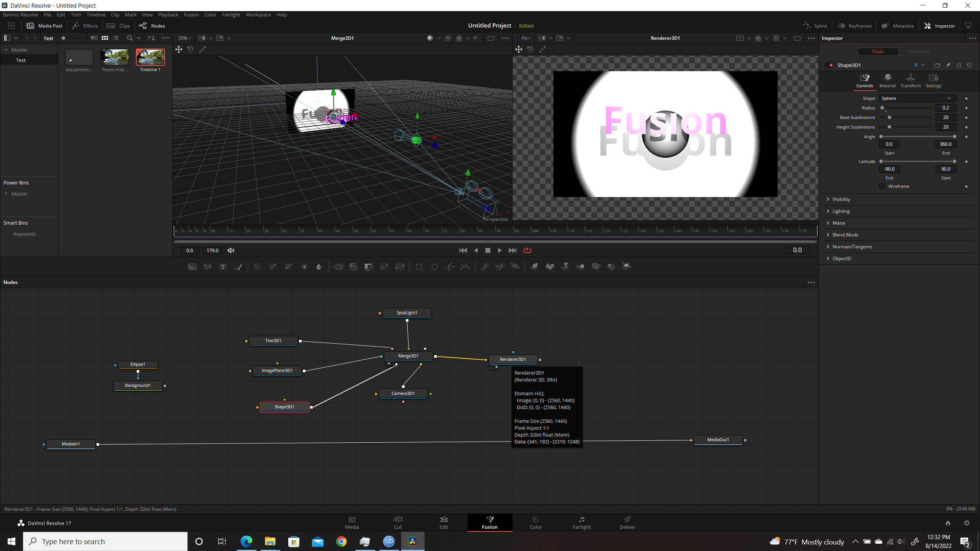Open the Shape type dropdown showing Sphere

click(917, 98)
